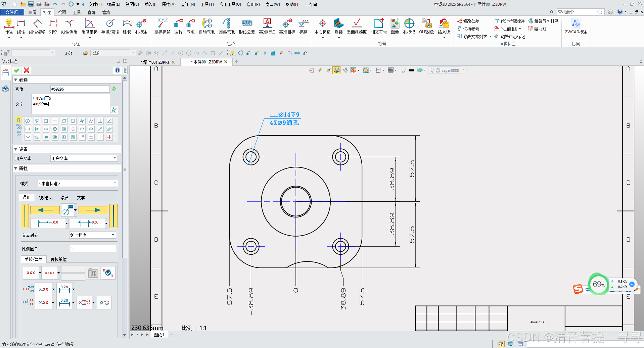Toggle the pi symbol unit button
Image resolution: width=644 pixels, height=348 pixels.
(93, 273)
